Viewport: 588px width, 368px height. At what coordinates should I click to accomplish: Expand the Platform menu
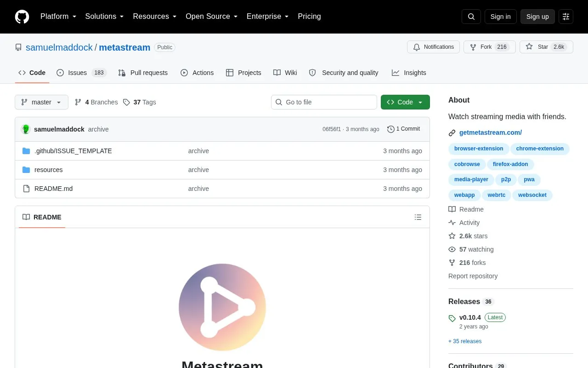[58, 17]
